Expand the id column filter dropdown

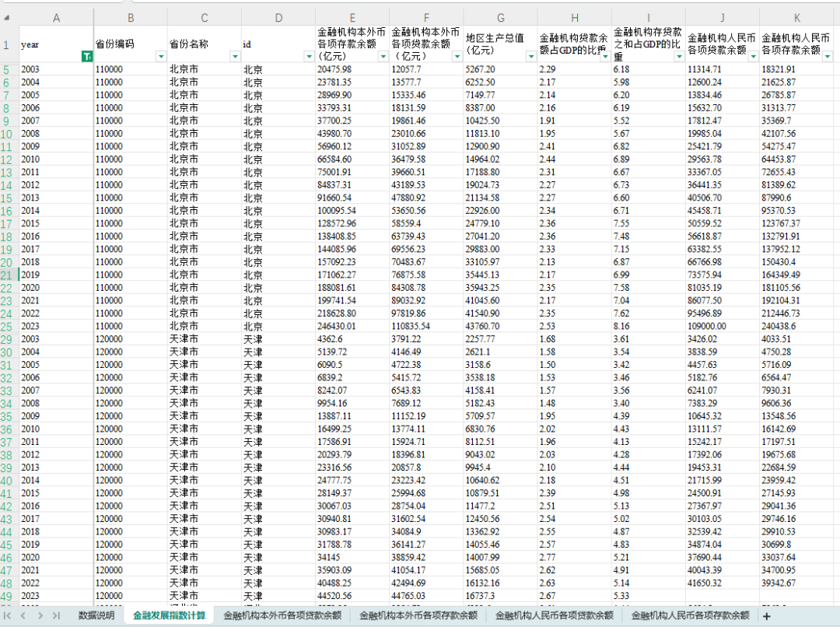click(309, 57)
